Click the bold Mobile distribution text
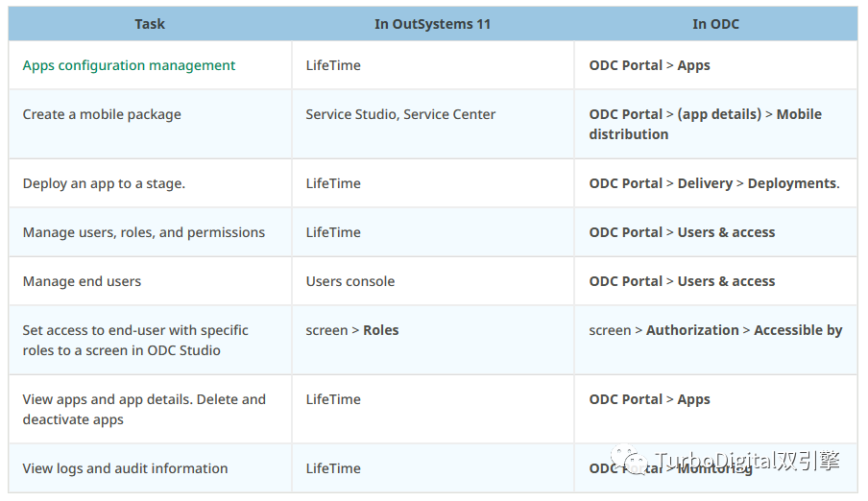 [705, 125]
